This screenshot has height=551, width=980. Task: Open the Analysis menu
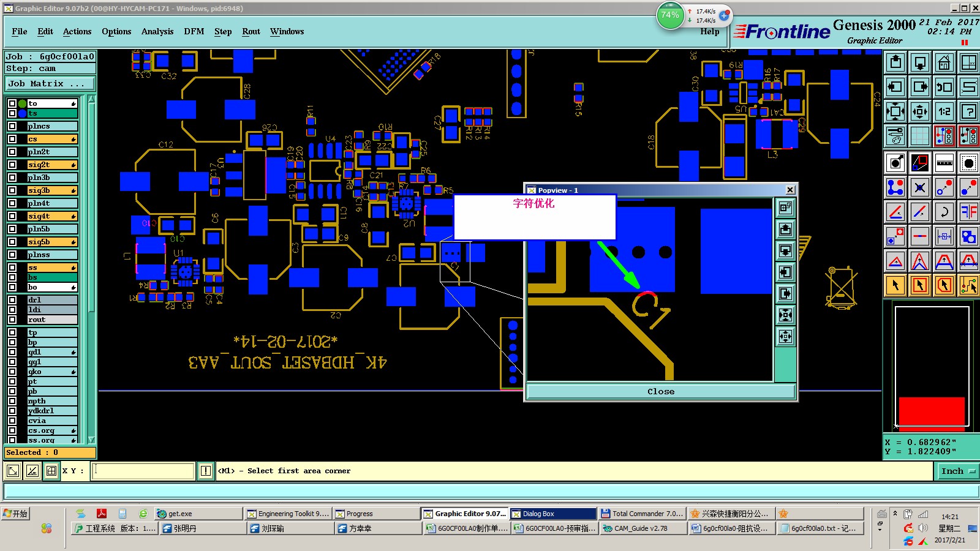pyautogui.click(x=157, y=31)
